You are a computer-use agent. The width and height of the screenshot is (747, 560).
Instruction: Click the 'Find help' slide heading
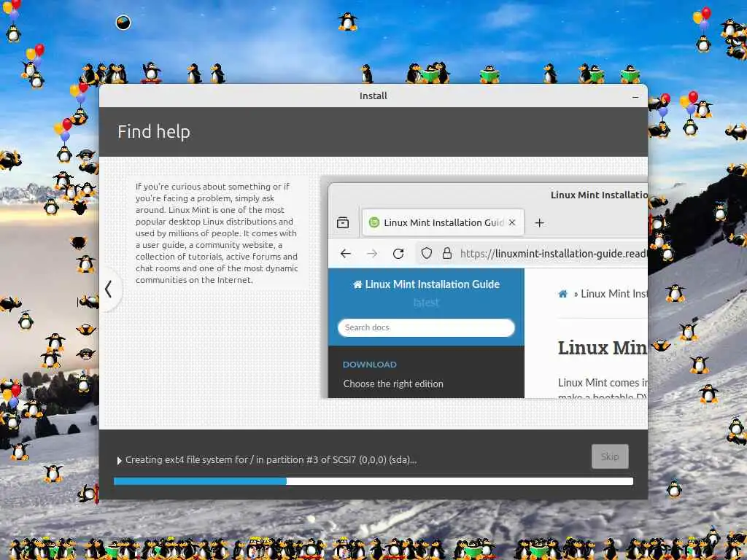154,132
